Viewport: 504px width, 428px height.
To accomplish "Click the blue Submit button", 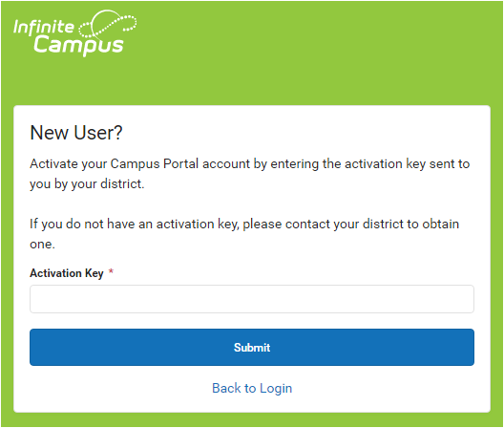I will (252, 347).
